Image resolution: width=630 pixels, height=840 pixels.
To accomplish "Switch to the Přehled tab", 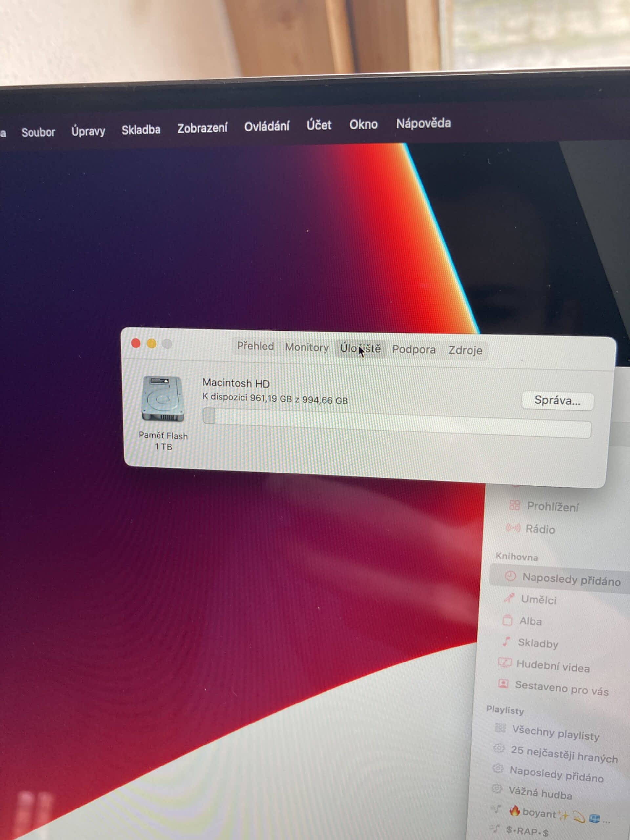I will coord(255,346).
